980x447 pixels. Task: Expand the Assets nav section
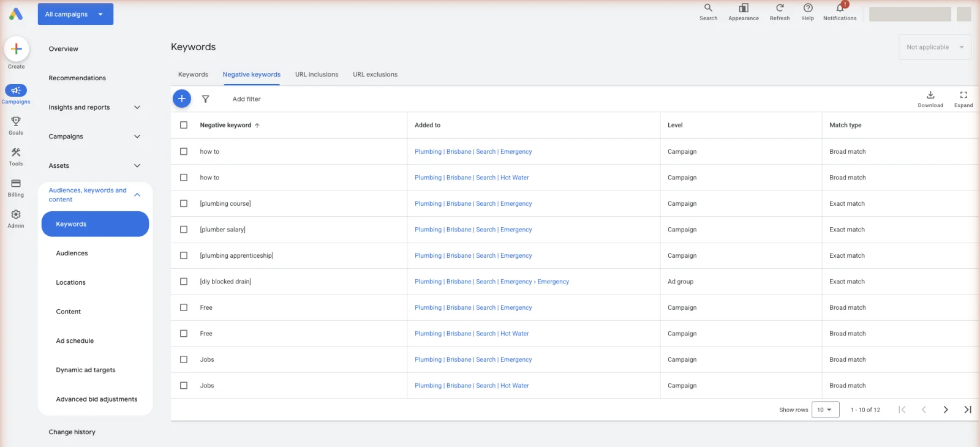tap(137, 166)
